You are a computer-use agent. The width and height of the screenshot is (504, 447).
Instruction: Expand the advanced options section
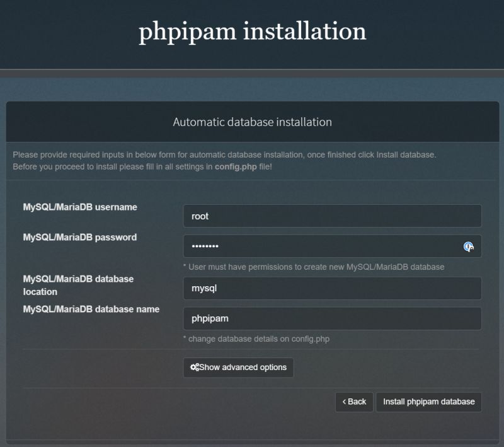238,368
